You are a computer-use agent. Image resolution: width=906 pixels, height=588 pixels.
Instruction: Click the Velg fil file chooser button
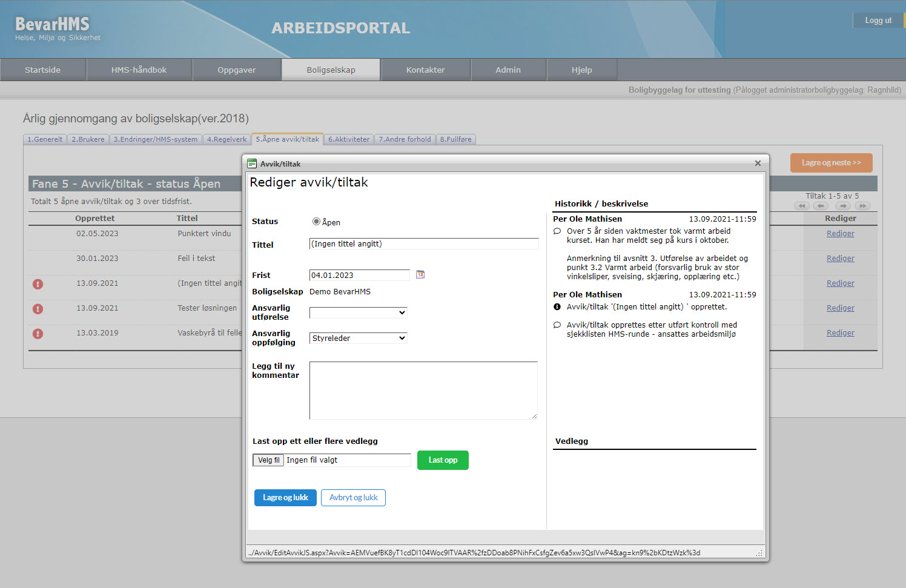tap(268, 460)
